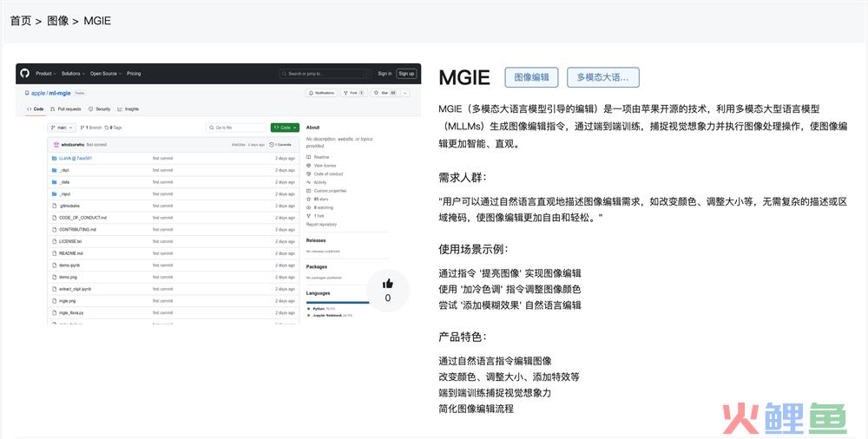Click the Report repository link
Image resolution: width=868 pixels, height=439 pixels.
coord(321,224)
